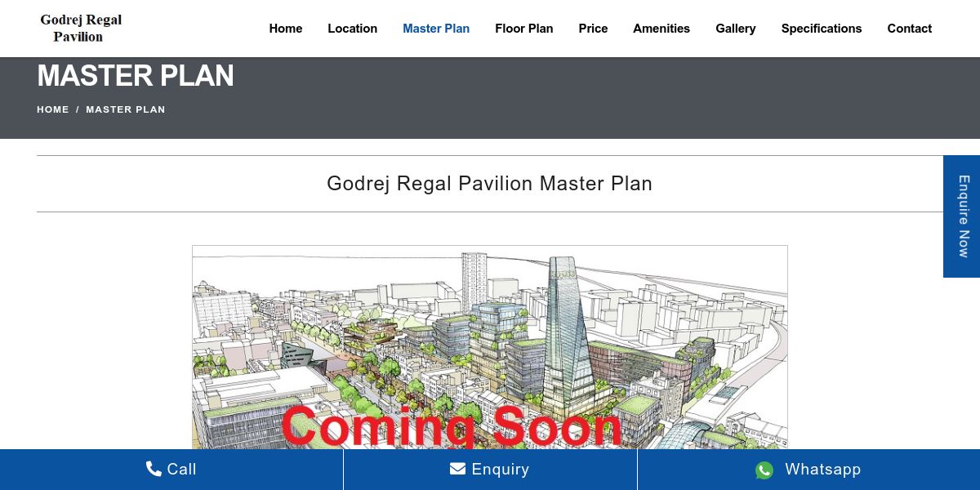Click the envelope icon beside Enquiry
This screenshot has width=980, height=490.
click(457, 469)
